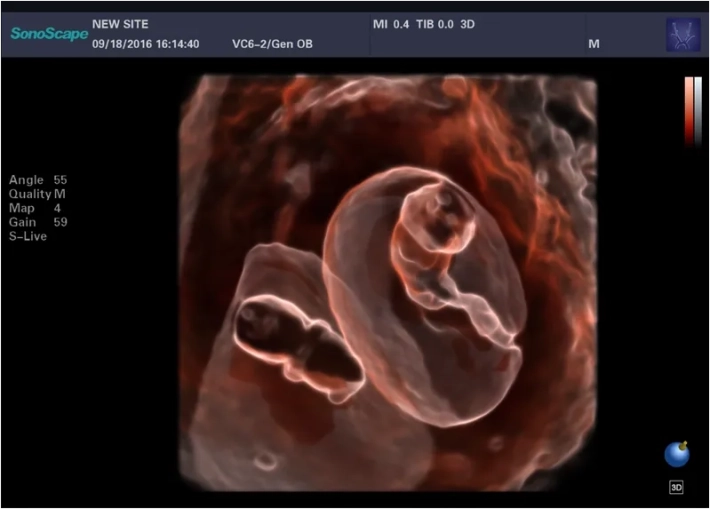This screenshot has height=509, width=710.
Task: Click the SonoScape logo
Action: click(x=49, y=34)
